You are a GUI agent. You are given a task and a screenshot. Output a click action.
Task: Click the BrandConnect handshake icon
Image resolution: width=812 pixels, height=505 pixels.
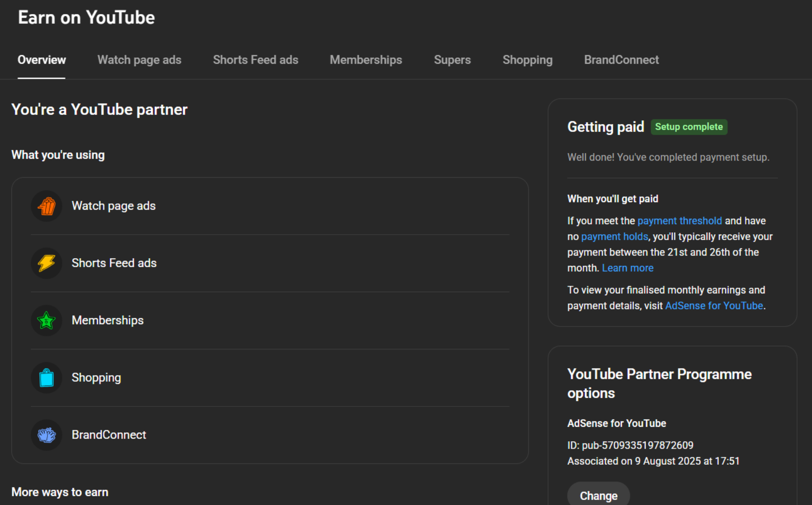coord(47,435)
